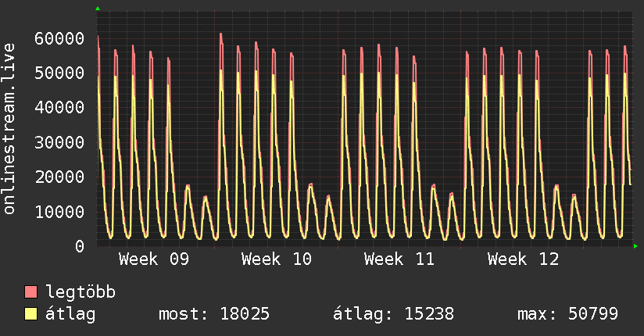Click the átlag: 15238 statistic
Viewport: 644px width, 336px height.
point(393,314)
